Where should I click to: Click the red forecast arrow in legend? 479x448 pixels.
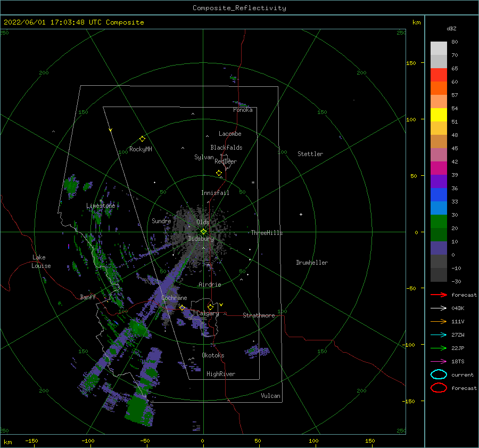click(439, 295)
